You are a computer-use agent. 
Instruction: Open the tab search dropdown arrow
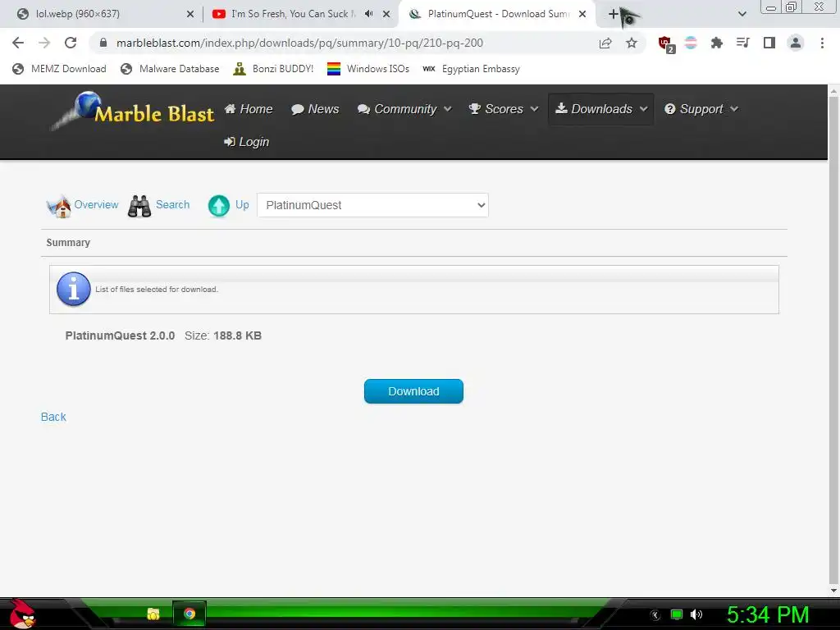pyautogui.click(x=742, y=14)
